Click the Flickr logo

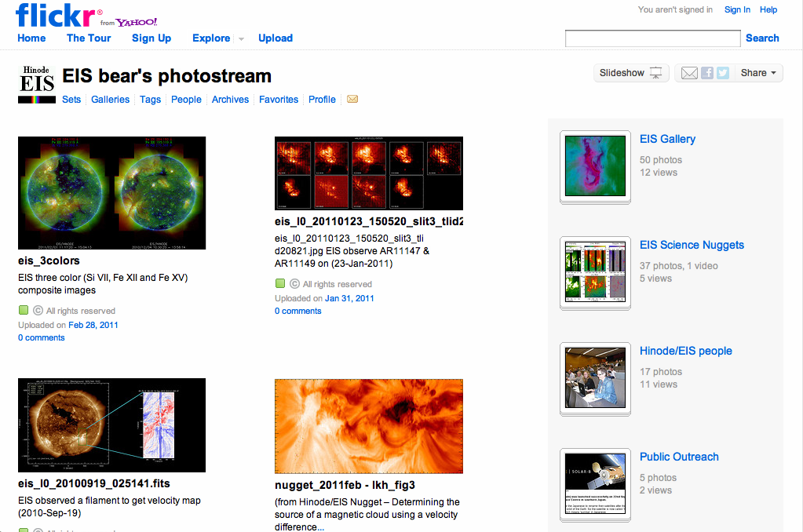pos(58,15)
